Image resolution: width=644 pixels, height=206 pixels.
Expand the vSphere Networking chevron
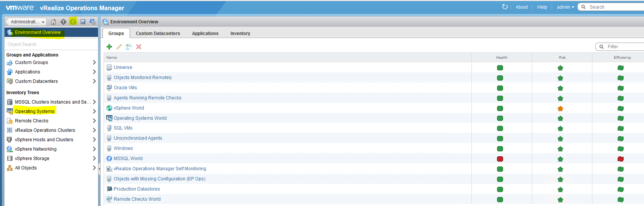coord(94,149)
